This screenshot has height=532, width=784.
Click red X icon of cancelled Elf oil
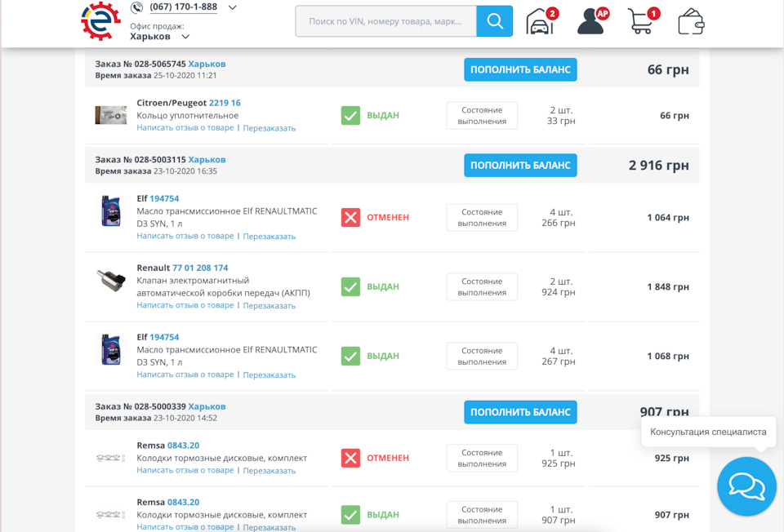(350, 217)
